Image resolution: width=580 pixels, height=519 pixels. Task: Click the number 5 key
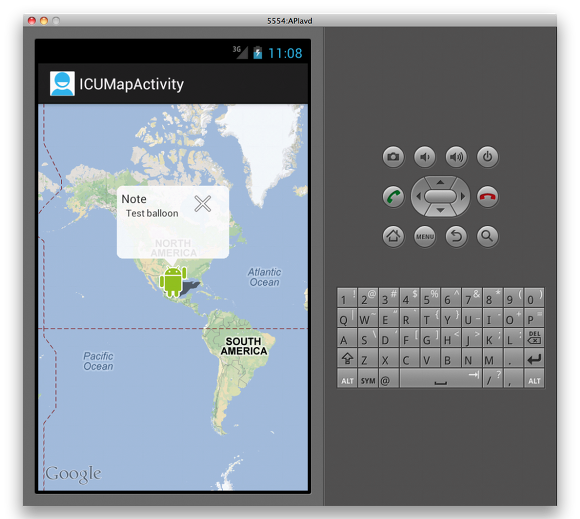point(430,297)
